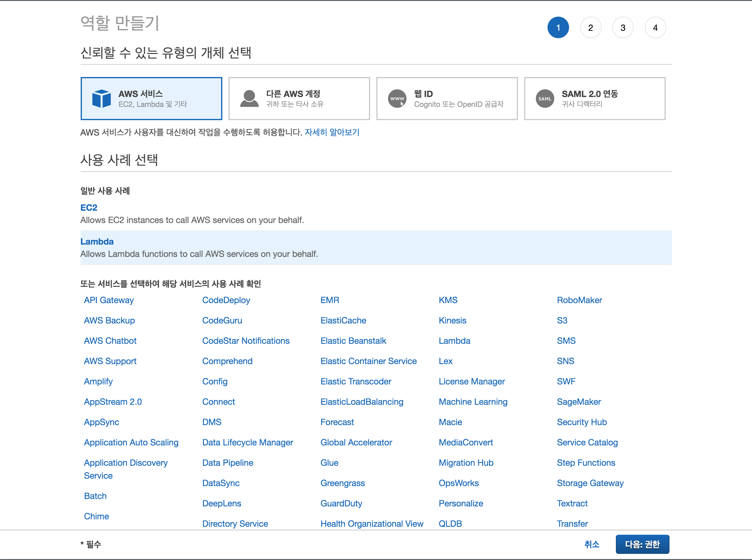Select Elastic Container Service link

tap(368, 361)
